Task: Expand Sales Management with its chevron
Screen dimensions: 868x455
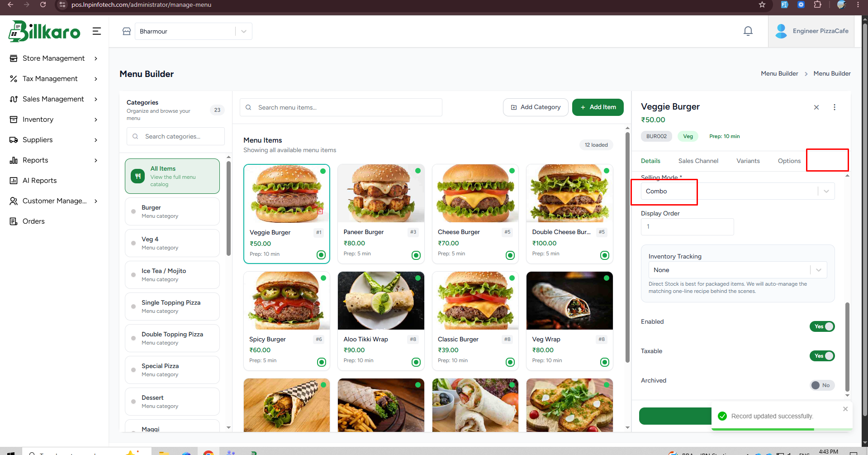Action: [96, 99]
